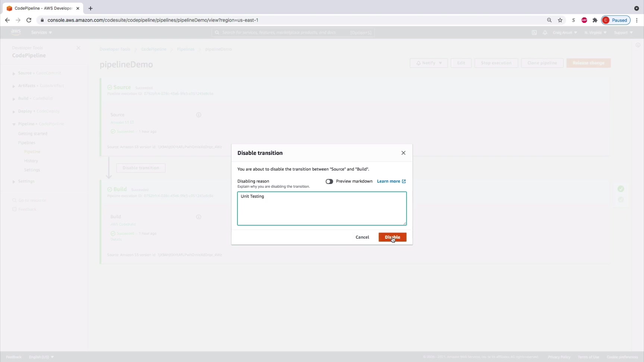Click the Disable transition button behind dialog

coord(141,168)
